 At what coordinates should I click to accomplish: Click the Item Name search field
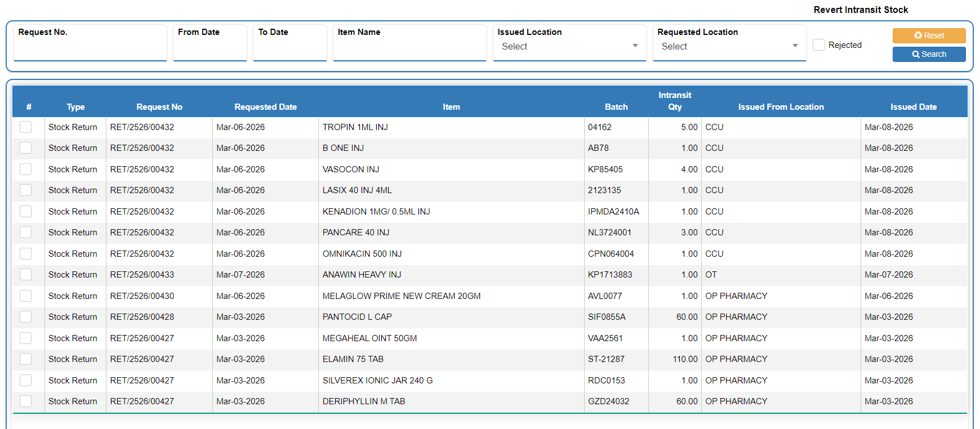(x=409, y=48)
